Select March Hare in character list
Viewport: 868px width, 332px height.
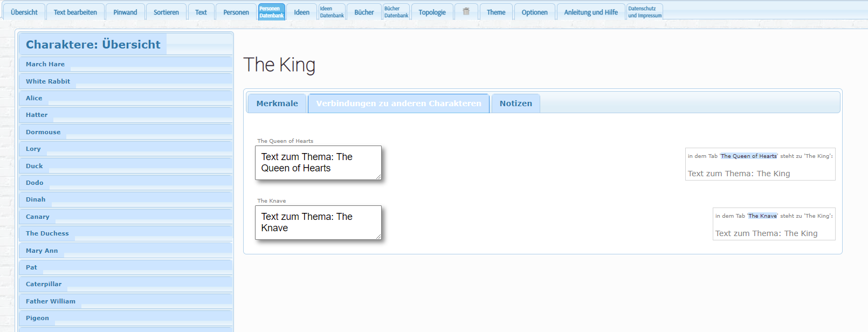tap(45, 64)
